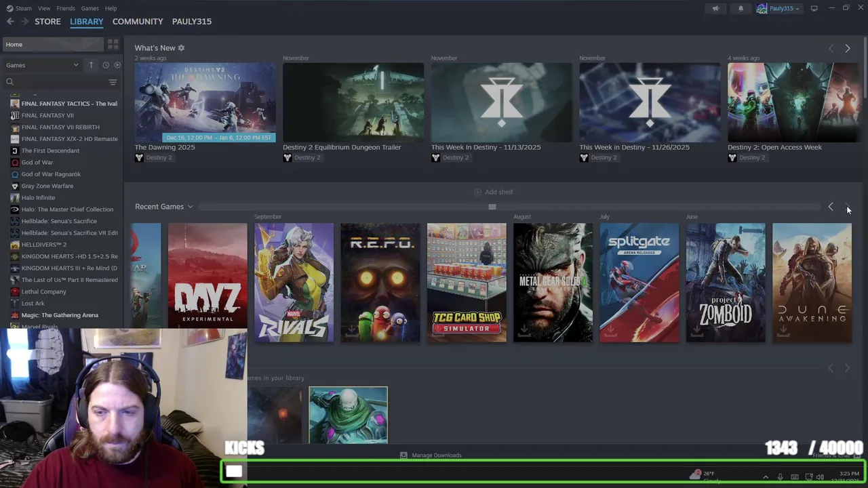Select Magic: The Gathering Arena in list
This screenshot has height=488, width=868.
pyautogui.click(x=60, y=315)
